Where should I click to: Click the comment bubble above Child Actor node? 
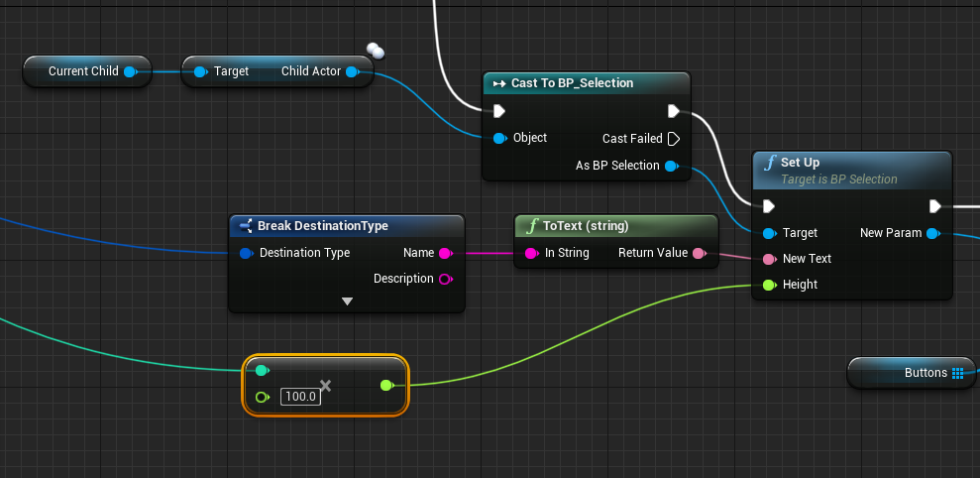[x=375, y=51]
